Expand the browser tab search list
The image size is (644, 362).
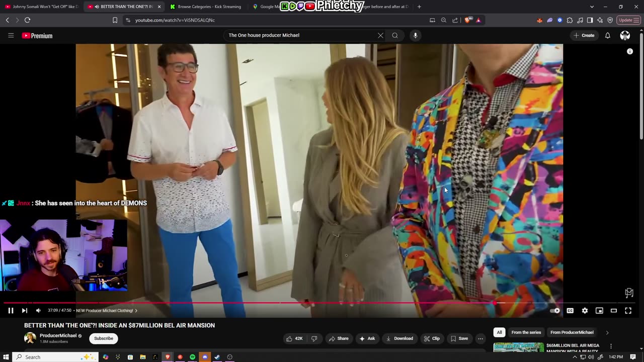pos(592,7)
